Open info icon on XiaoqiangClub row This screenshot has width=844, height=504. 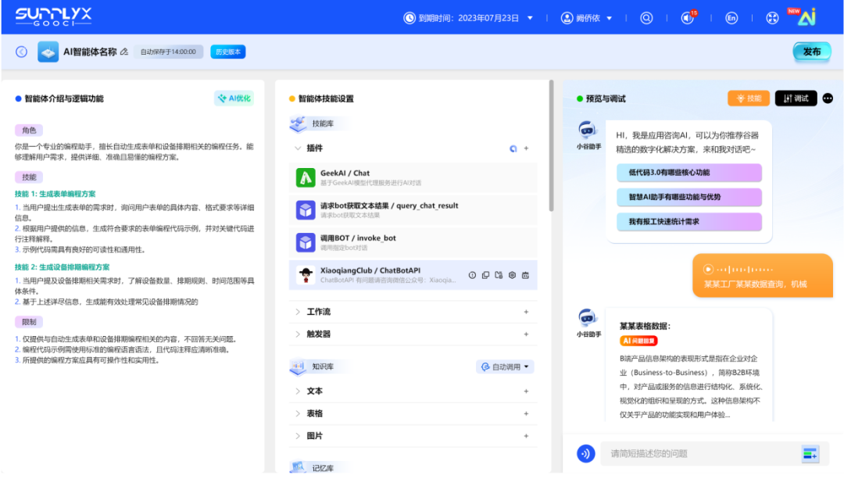pyautogui.click(x=472, y=275)
